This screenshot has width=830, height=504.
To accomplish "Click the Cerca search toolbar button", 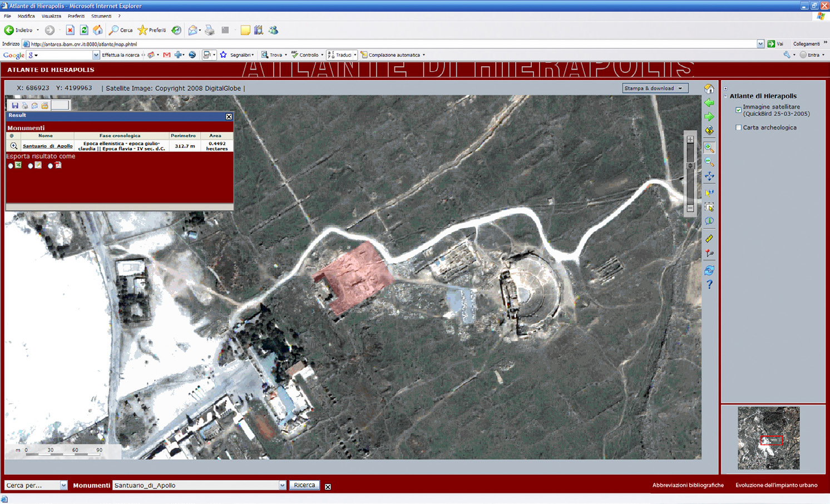I will coord(121,30).
